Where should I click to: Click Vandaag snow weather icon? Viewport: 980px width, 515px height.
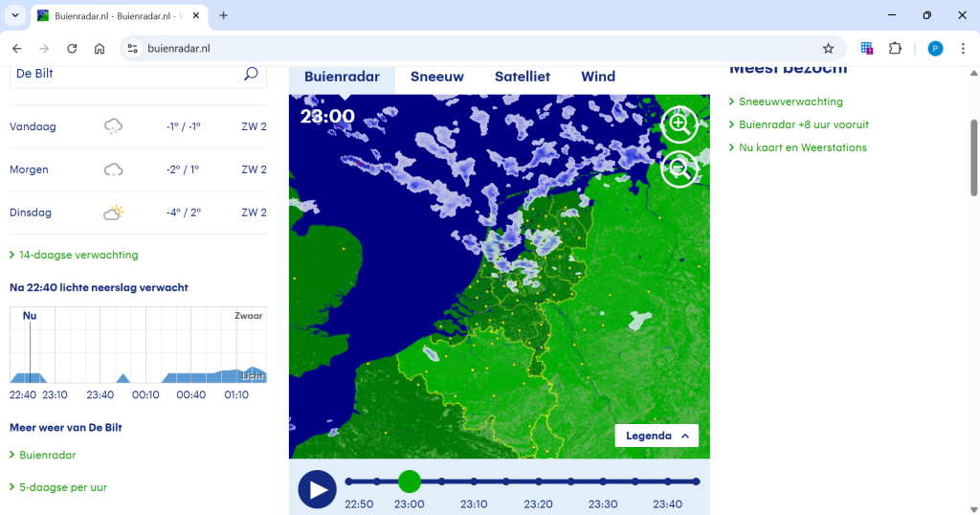click(113, 126)
